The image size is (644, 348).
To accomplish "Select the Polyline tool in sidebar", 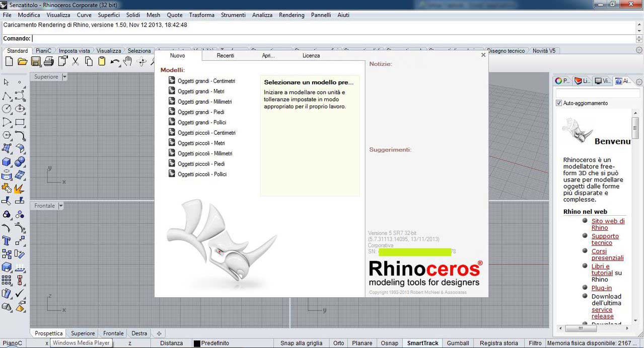I will pyautogui.click(x=7, y=96).
